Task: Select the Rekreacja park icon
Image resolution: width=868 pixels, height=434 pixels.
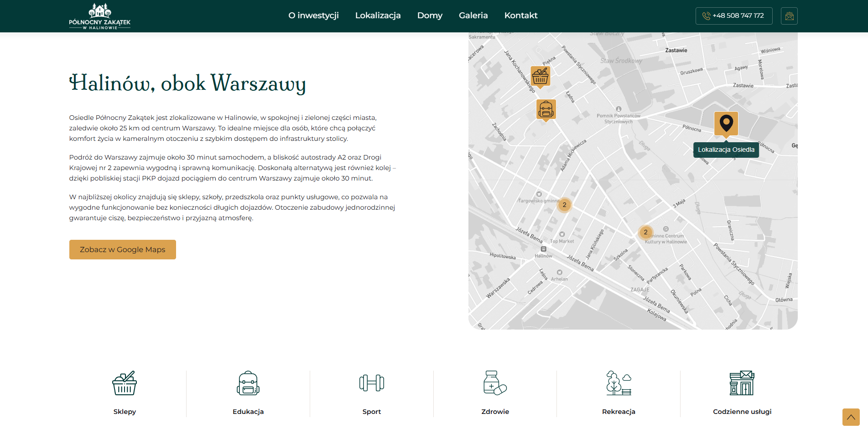Action: [619, 383]
